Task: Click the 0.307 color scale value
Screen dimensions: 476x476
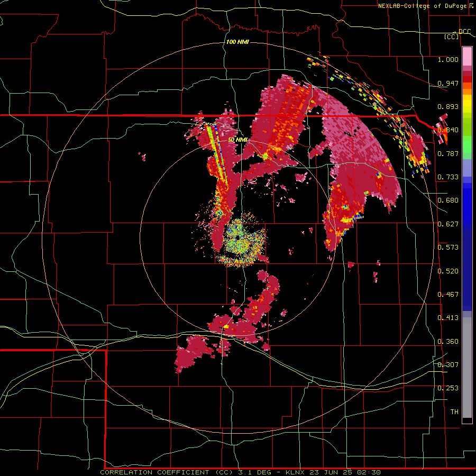Action: [x=448, y=365]
